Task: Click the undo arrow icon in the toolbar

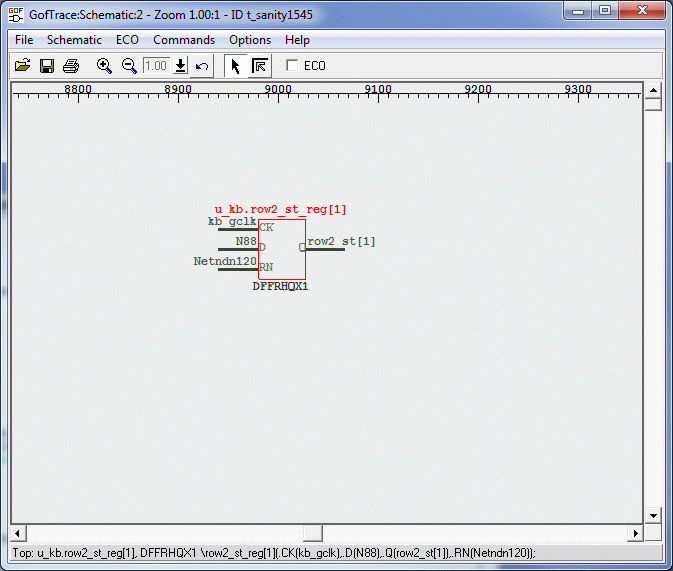Action: [202, 66]
